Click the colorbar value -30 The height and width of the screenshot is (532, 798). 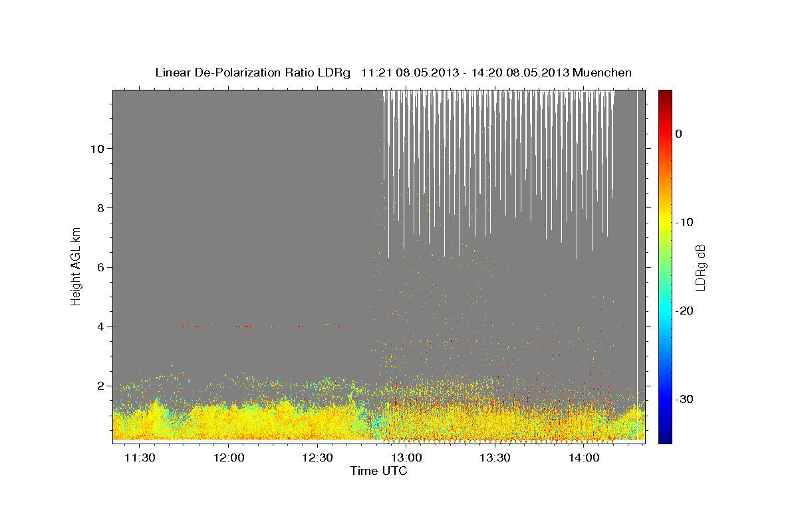684,399
